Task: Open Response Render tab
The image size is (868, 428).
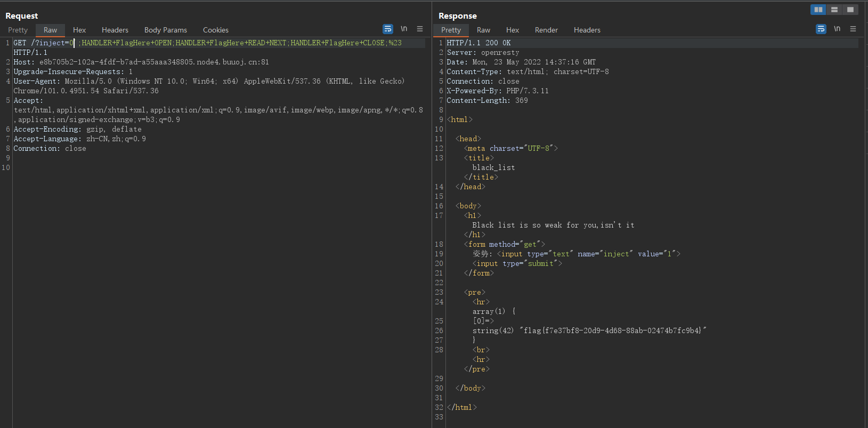Action: (546, 30)
